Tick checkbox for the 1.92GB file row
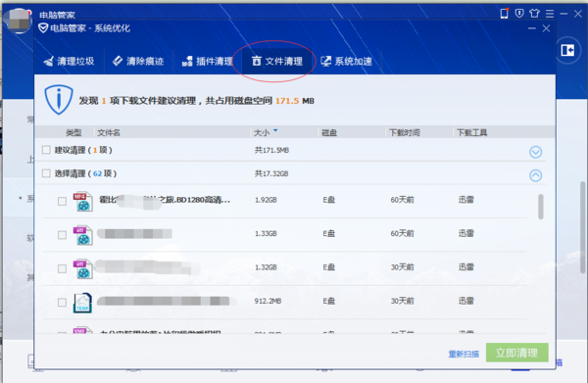This screenshot has width=588, height=383. 63,201
